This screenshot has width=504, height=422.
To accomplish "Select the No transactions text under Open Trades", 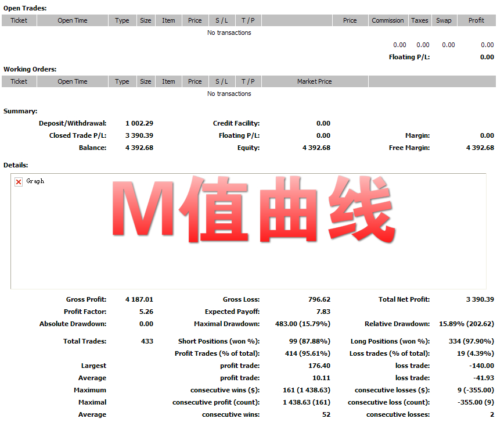I will click(x=229, y=33).
